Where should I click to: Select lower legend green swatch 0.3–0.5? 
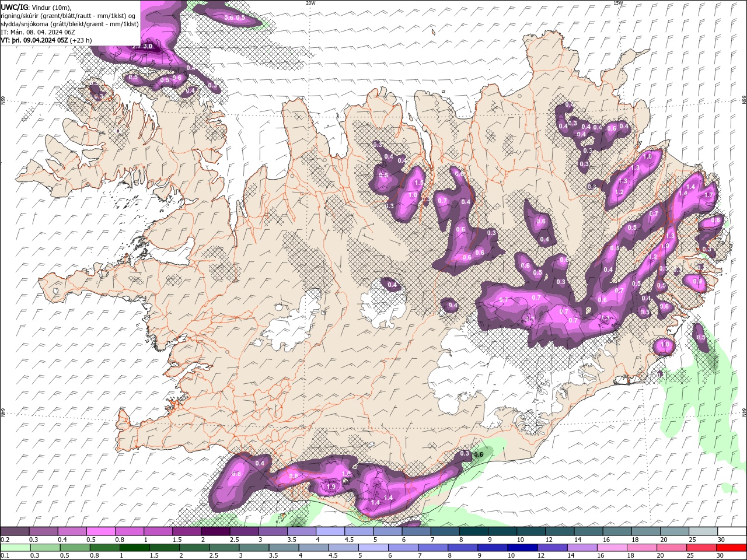pyautogui.click(x=45, y=548)
